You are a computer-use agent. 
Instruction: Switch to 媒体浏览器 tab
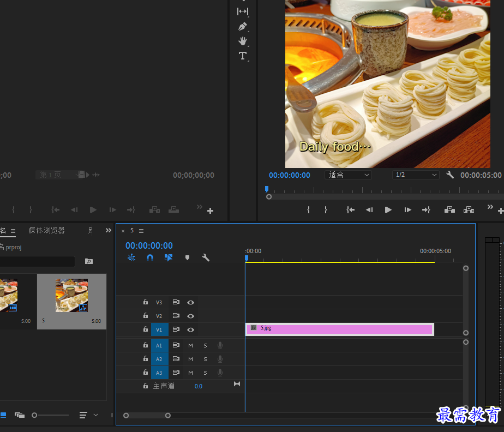click(46, 230)
